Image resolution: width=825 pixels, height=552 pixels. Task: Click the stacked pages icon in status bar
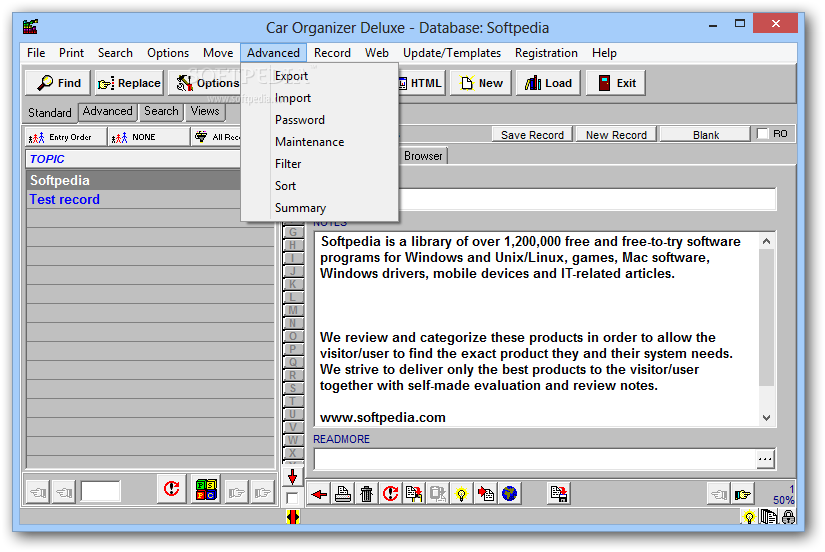(768, 518)
